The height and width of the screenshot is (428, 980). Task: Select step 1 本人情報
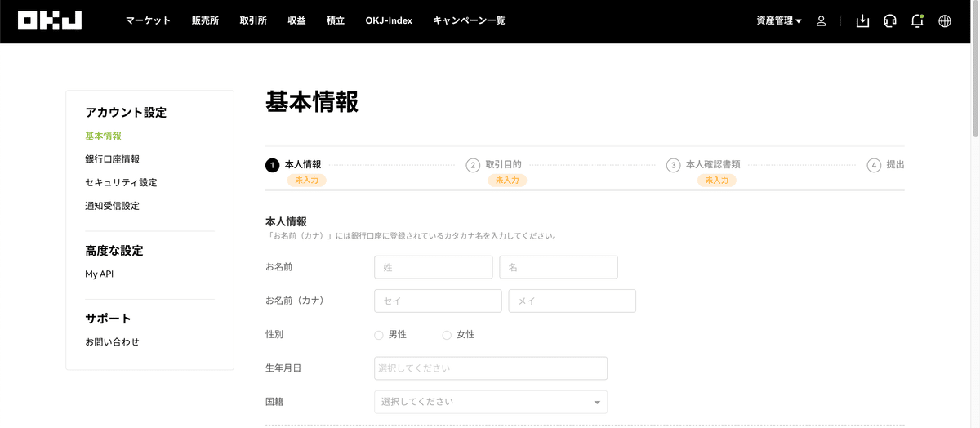294,165
